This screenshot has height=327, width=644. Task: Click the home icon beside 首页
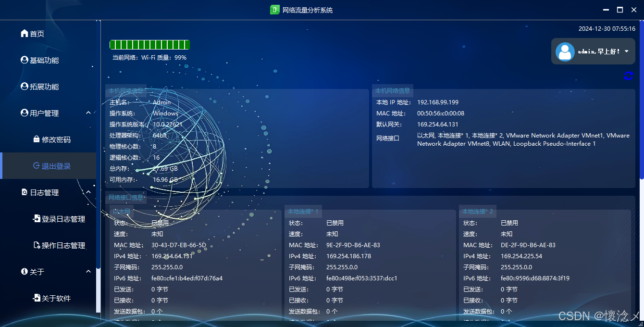(25, 34)
